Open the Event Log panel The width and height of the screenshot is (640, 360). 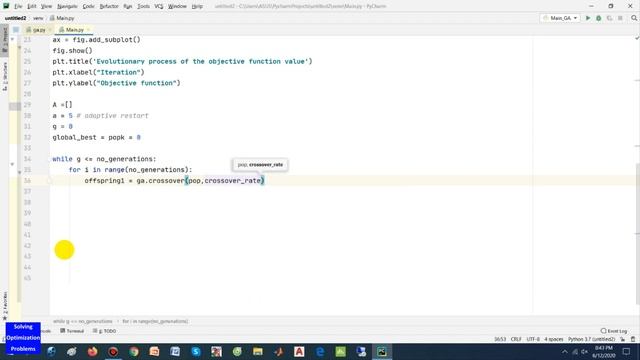614,331
